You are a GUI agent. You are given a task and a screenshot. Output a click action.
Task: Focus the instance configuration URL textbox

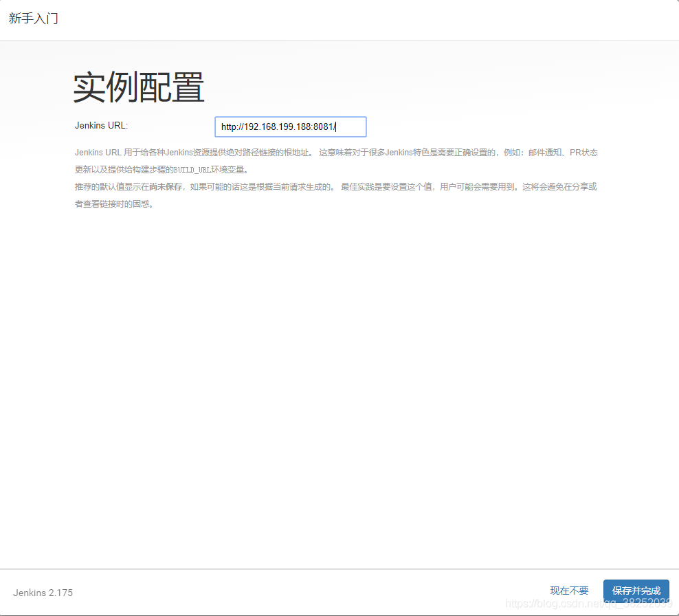[290, 126]
